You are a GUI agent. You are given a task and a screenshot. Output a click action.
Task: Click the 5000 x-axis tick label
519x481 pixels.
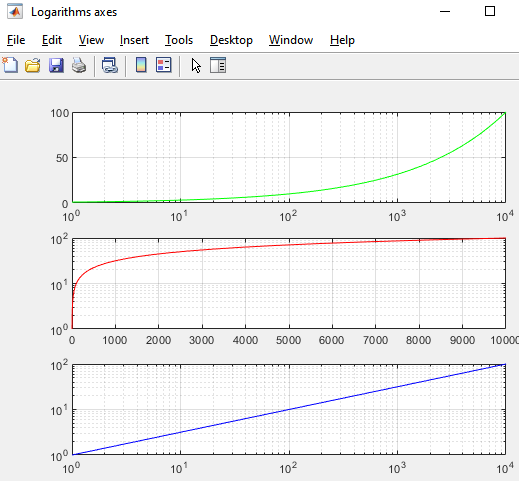289,340
